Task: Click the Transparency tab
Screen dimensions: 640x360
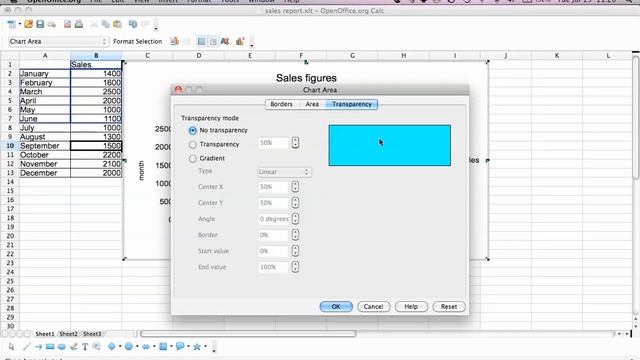Action: [352, 104]
